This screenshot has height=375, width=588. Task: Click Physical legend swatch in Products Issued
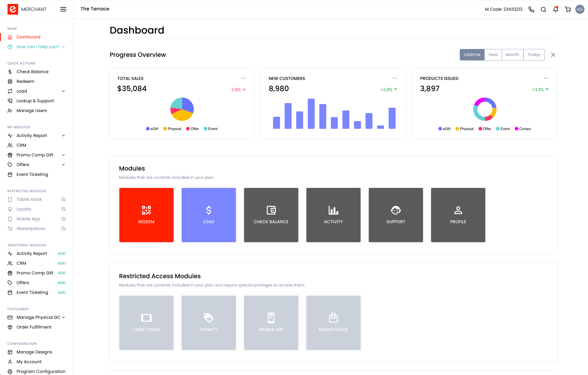[457, 129]
